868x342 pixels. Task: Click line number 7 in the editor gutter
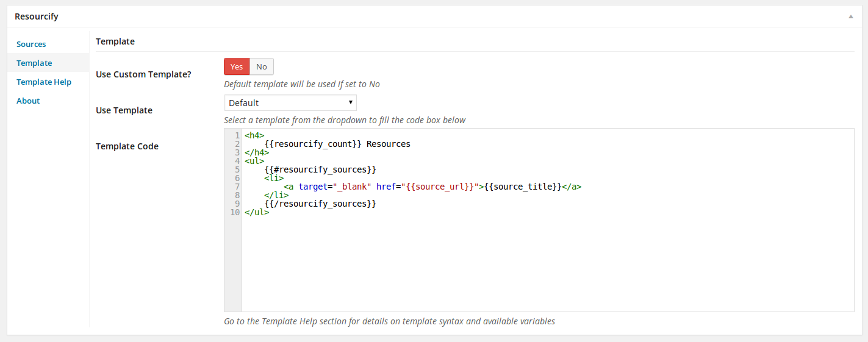click(x=237, y=187)
